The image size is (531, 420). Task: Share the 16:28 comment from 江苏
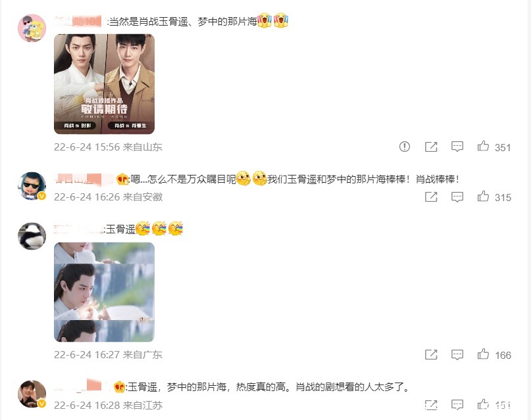(431, 404)
